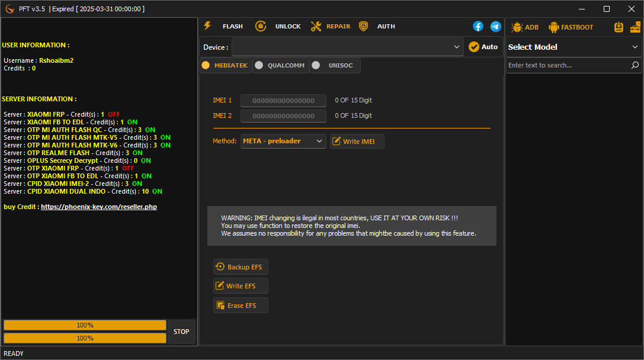Click the lower 100% progress bar
644x360 pixels.
point(85,337)
